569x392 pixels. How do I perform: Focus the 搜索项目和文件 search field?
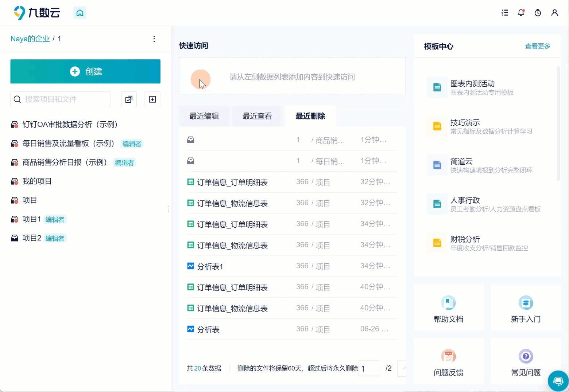[60, 99]
